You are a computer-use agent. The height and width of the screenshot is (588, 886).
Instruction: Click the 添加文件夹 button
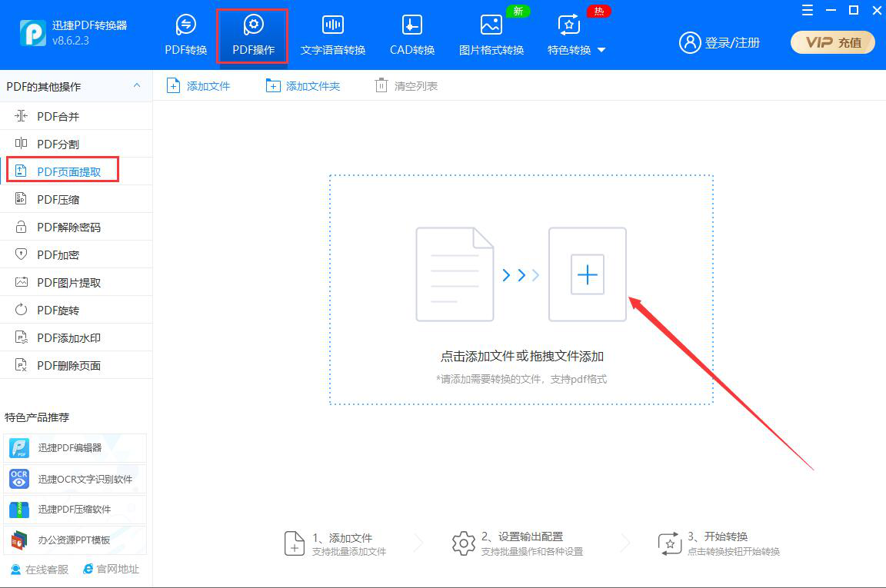tap(303, 86)
